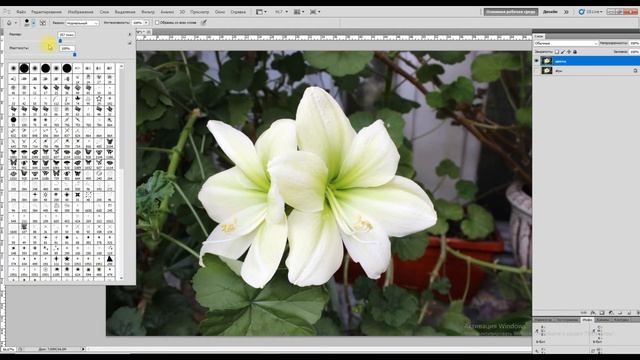The width and height of the screenshot is (640, 360).
Task: Click the layer opacity value field
Action: coord(634,43)
